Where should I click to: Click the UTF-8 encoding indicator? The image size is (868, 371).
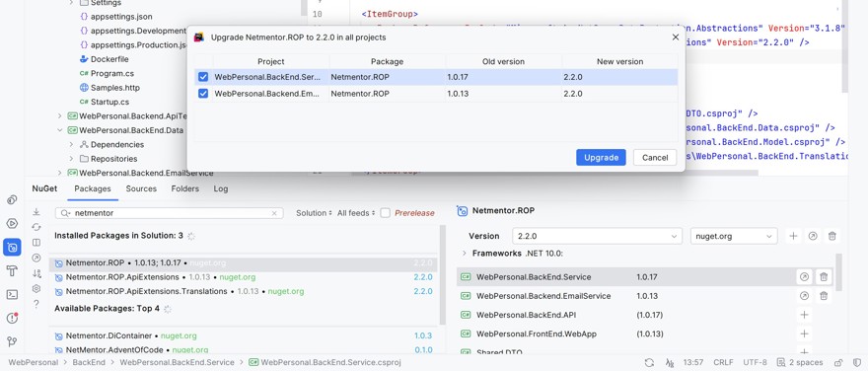(x=756, y=363)
